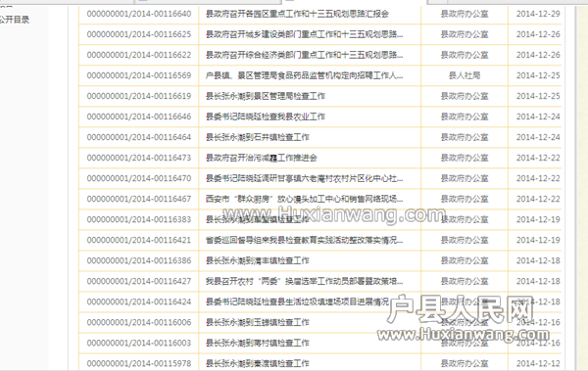588x371 pixels.
Task: Open 西安市群众厨房放心馒头 article
Action: 304,199
